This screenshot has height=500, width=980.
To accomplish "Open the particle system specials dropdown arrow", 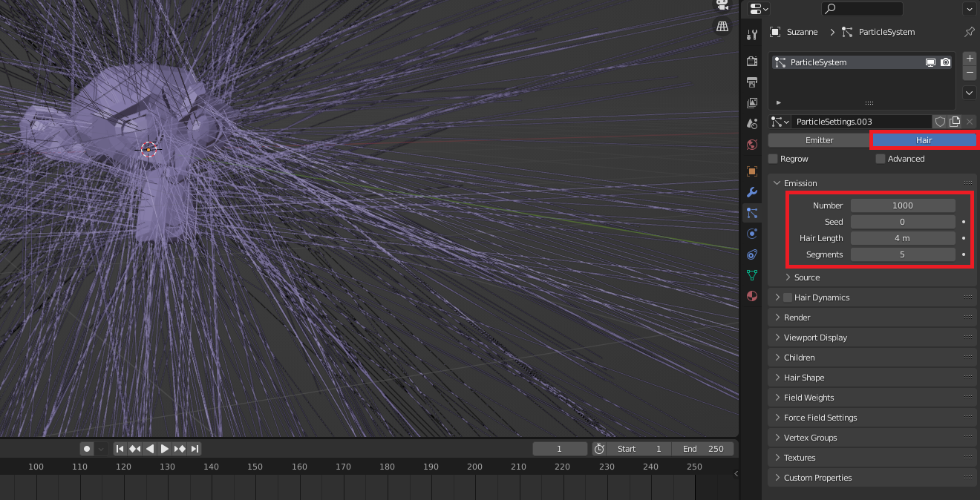I will [x=970, y=93].
